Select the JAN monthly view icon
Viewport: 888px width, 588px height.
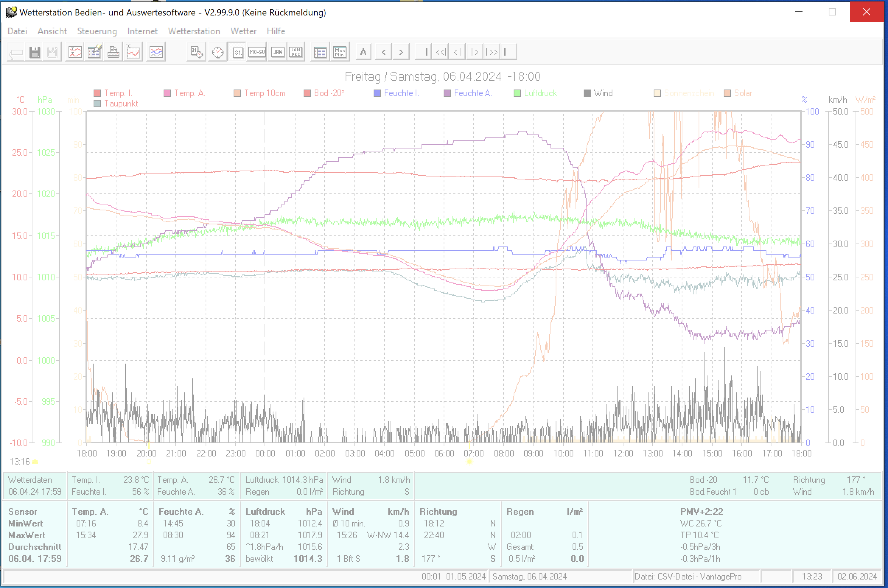click(277, 52)
